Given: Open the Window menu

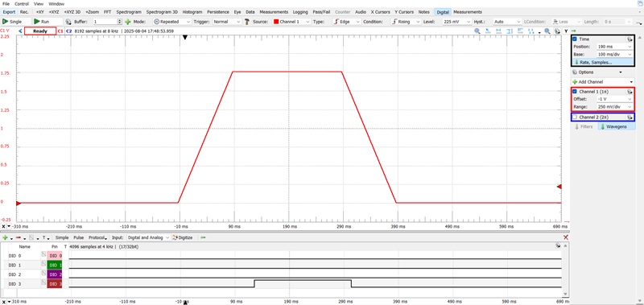Looking at the screenshot, I should point(56,4).
